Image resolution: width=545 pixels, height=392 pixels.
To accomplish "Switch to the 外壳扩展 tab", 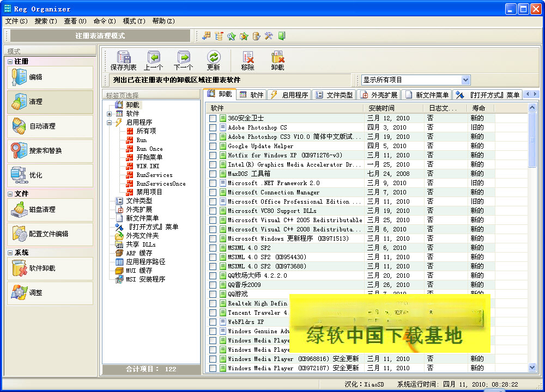I will click(379, 95).
